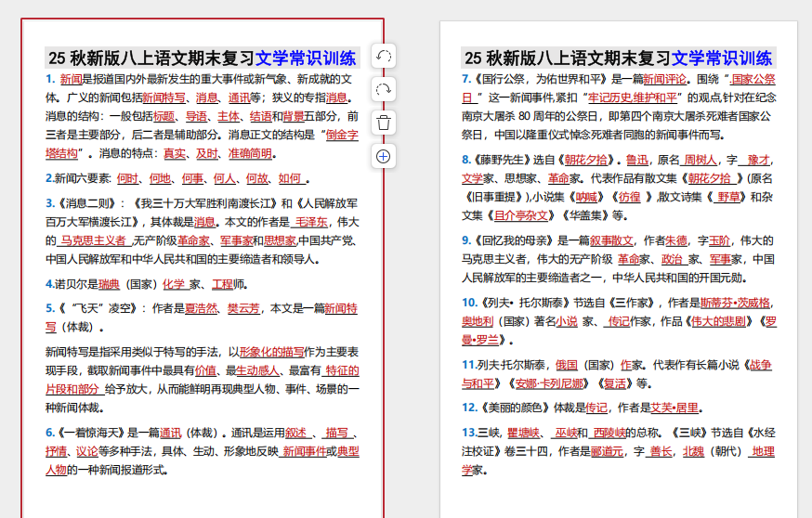Click underlined 形象化的描写 text
The image size is (812, 518).
click(271, 352)
